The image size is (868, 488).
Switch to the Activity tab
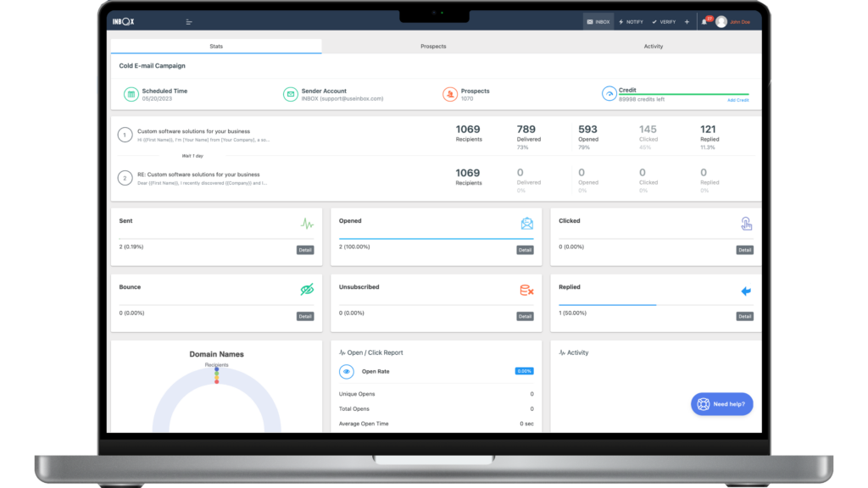(x=653, y=47)
